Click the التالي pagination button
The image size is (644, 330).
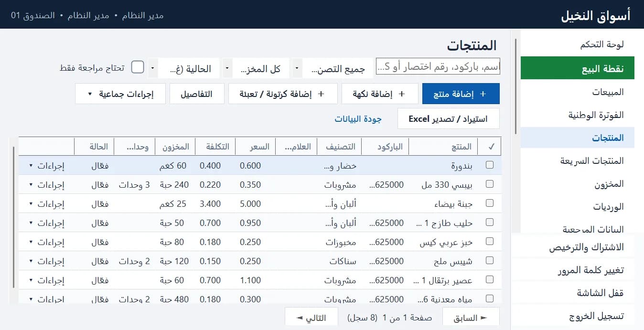pyautogui.click(x=311, y=318)
